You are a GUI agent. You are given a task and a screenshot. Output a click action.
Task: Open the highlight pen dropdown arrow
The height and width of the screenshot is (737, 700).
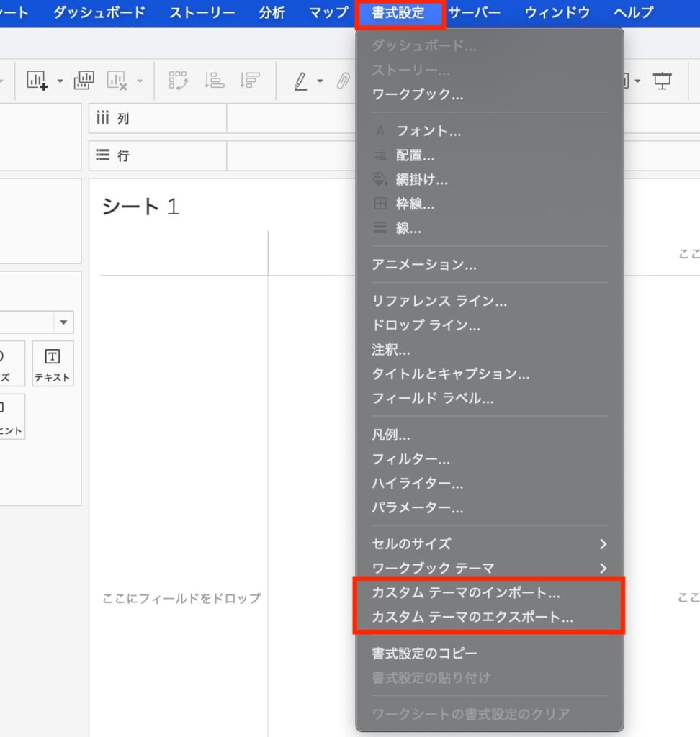(320, 81)
